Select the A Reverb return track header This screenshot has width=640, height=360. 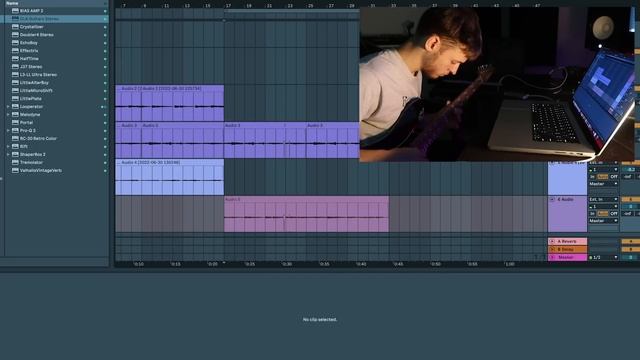click(x=567, y=242)
